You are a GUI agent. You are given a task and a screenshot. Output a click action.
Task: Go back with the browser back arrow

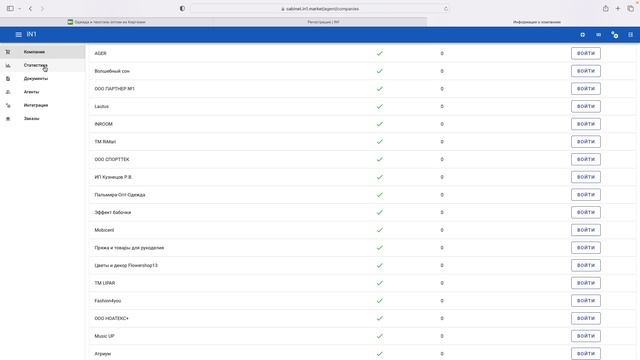click(x=30, y=9)
